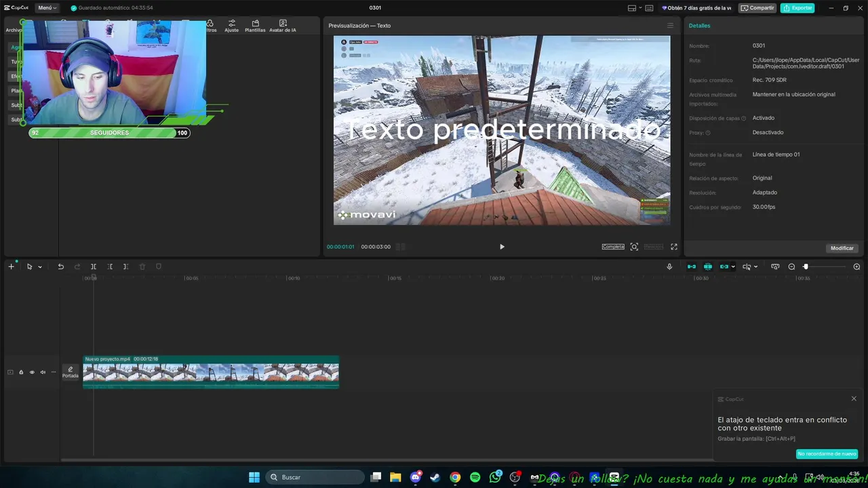Toggle clip linkage
The image size is (868, 488).
tap(724, 266)
